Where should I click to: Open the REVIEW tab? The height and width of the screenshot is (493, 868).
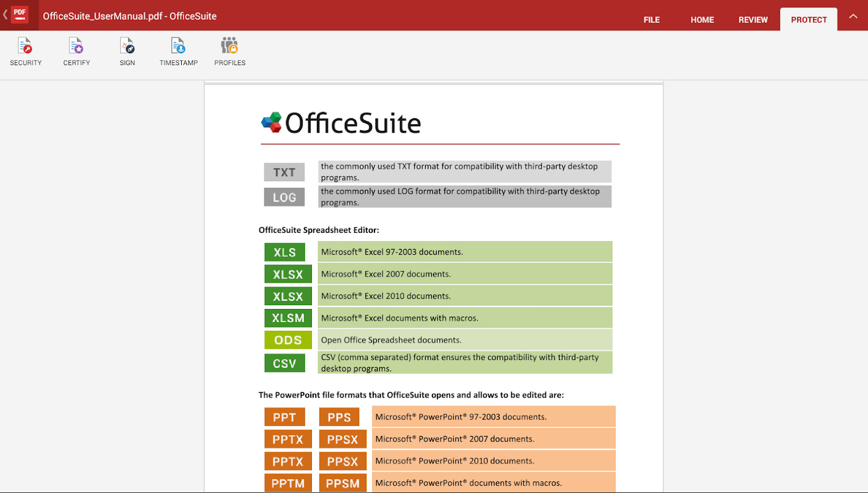(x=753, y=20)
